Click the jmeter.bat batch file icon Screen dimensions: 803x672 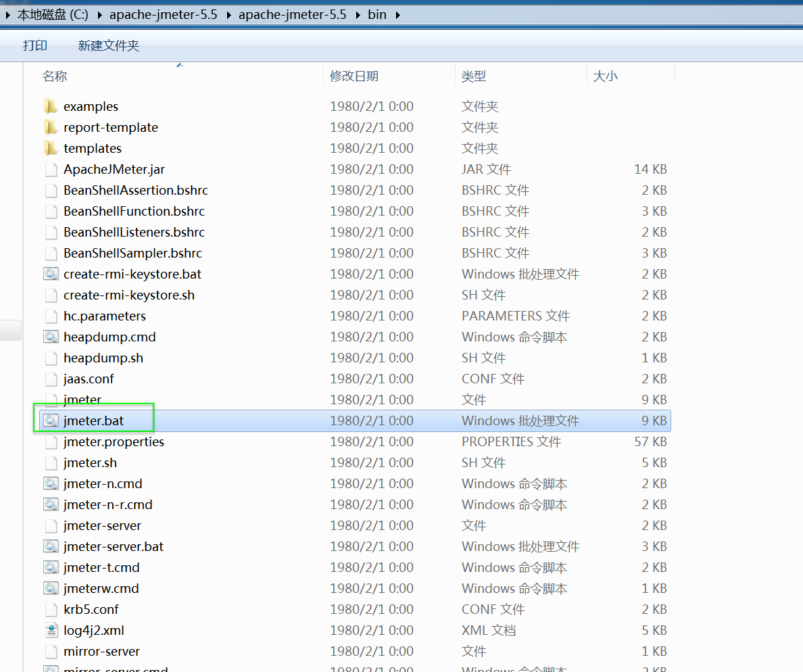tap(51, 421)
